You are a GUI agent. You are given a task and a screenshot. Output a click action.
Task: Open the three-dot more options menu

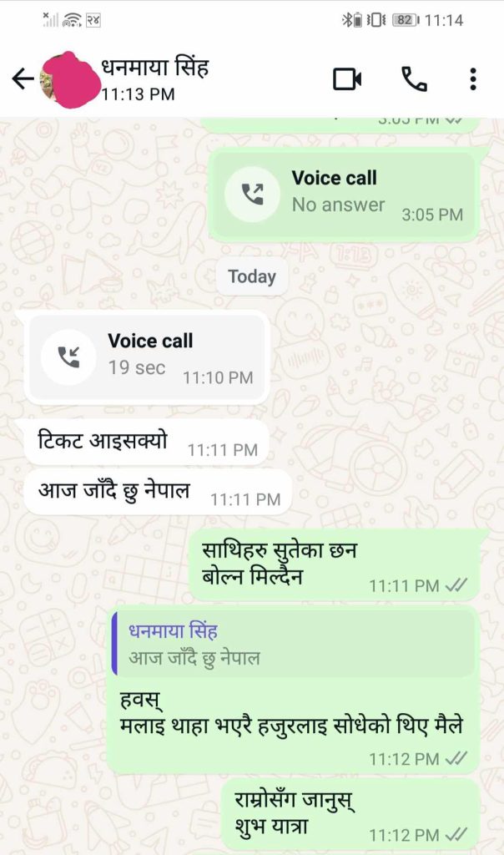coord(473,79)
